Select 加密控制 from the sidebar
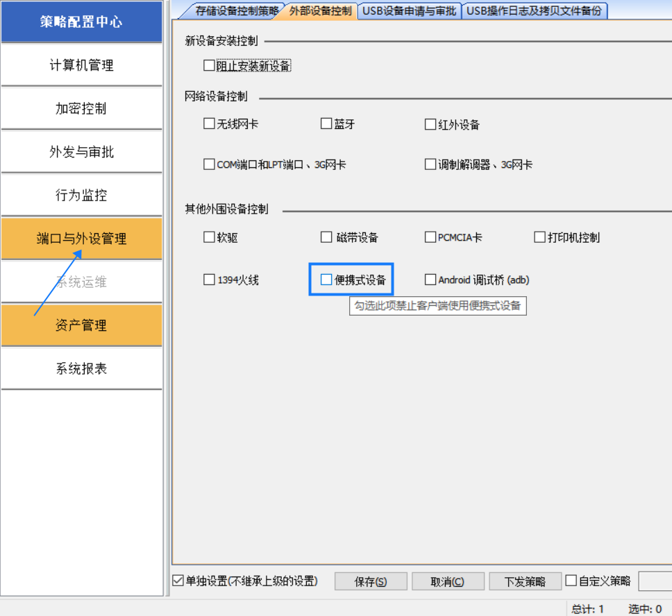Screen dimensions: 672x616 [x=81, y=109]
